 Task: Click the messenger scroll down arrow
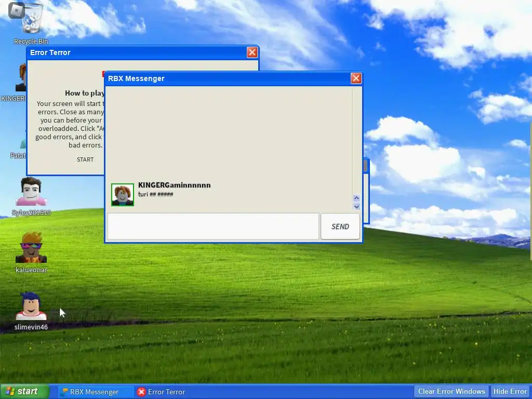pos(356,206)
